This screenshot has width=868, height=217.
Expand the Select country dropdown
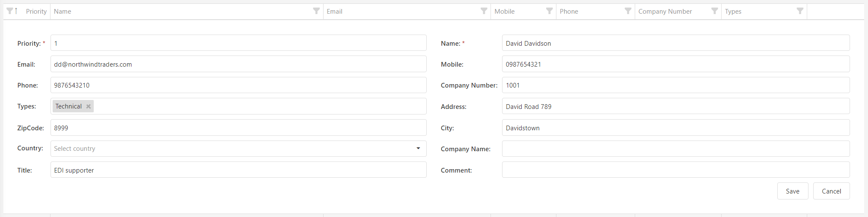(418, 149)
